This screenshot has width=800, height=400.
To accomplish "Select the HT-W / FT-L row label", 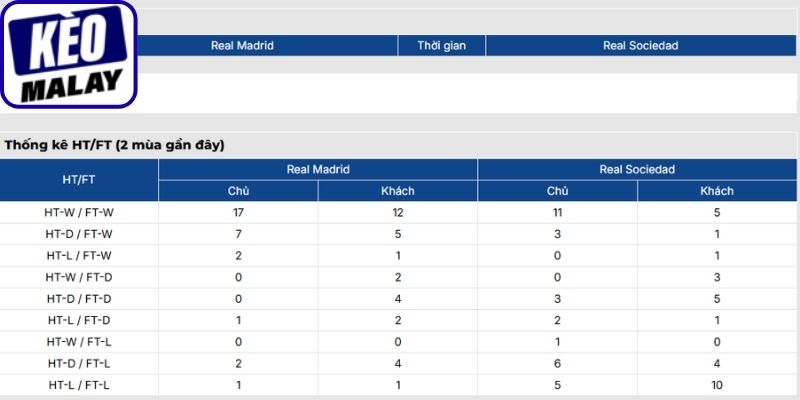I will [79, 341].
